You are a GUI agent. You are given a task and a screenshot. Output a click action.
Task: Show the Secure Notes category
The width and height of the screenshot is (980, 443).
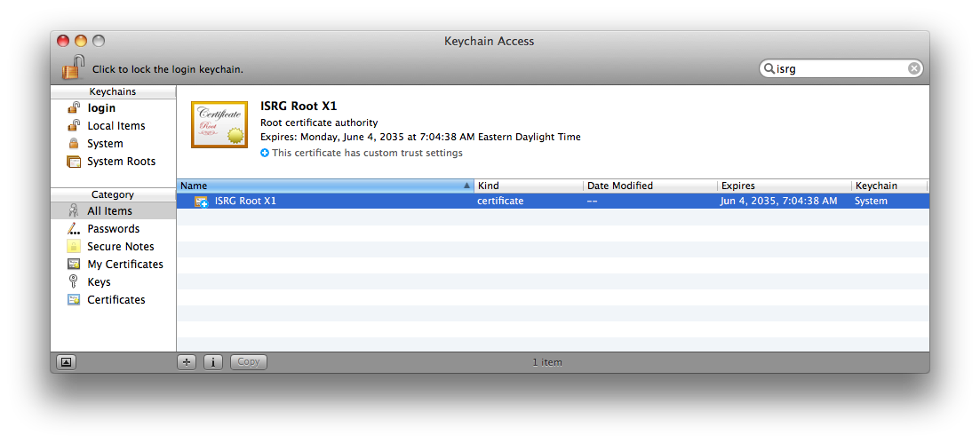click(x=120, y=247)
